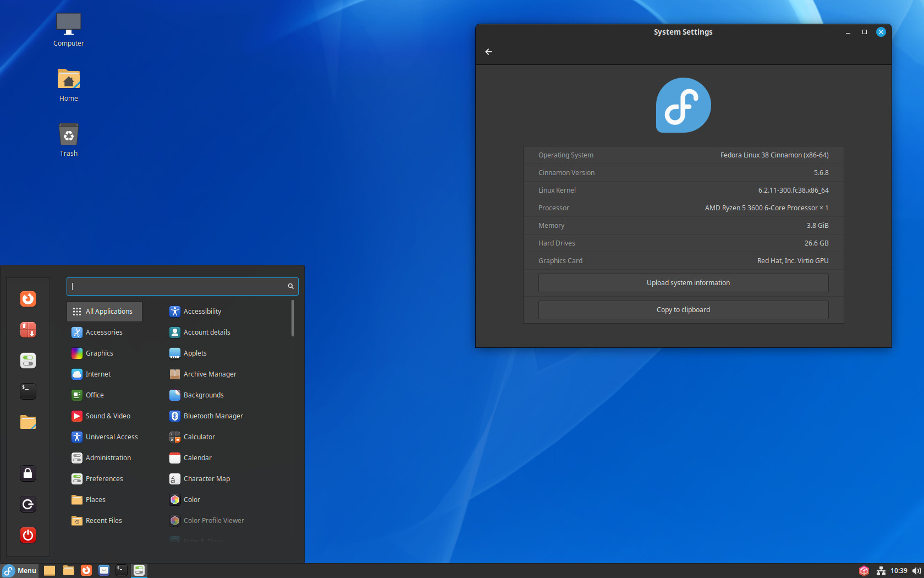Open file manager launcher in taskbar
Screen dimensions: 924x578
click(69, 570)
